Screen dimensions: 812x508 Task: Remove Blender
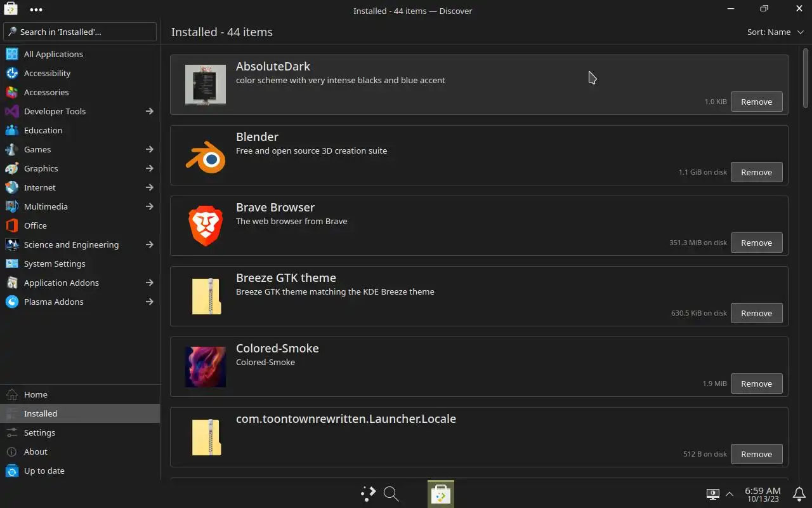point(756,172)
